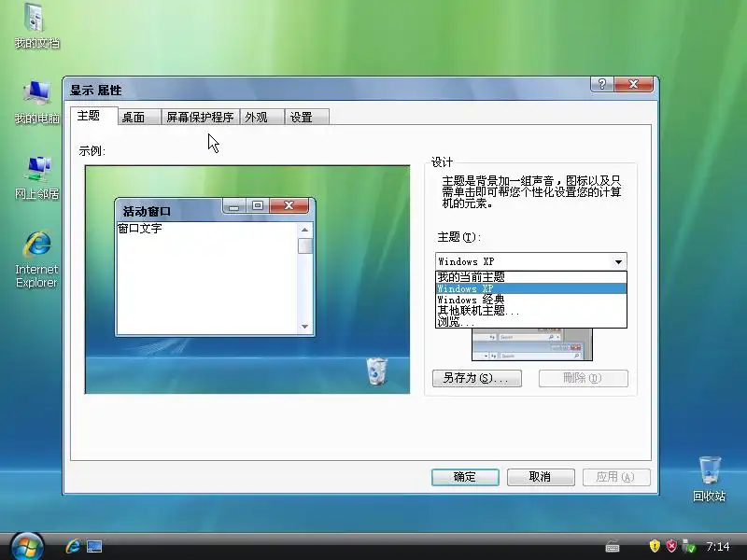
Task: Collapse the 主题 dropdown arrow
Action: click(x=618, y=261)
